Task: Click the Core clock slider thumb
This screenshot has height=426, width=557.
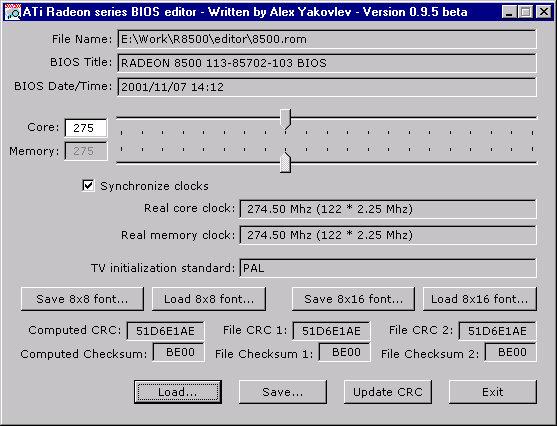Action: (285, 119)
